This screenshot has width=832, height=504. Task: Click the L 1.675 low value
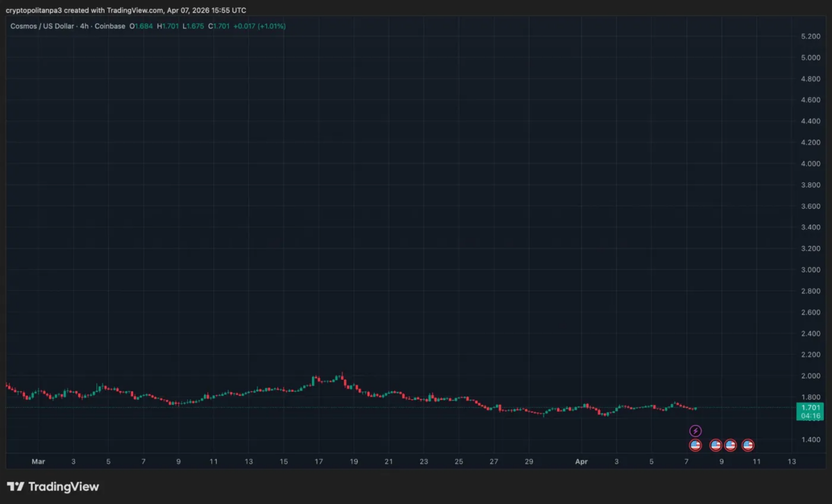click(191, 26)
